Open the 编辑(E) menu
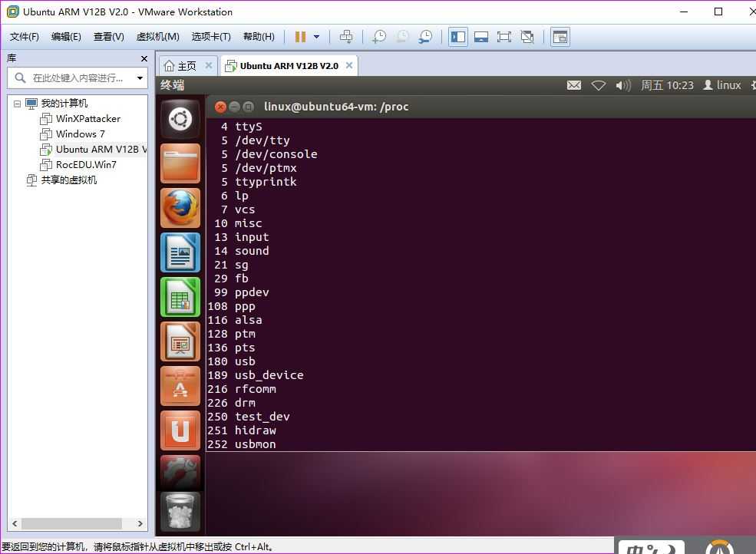Image resolution: width=756 pixels, height=554 pixels. (x=66, y=37)
